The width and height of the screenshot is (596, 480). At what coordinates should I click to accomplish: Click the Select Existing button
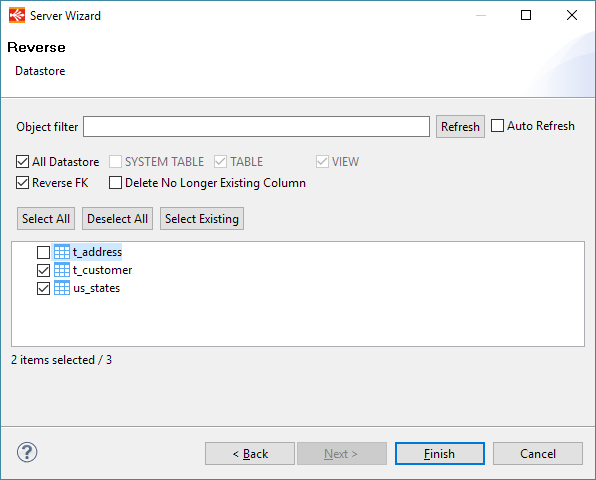click(202, 219)
